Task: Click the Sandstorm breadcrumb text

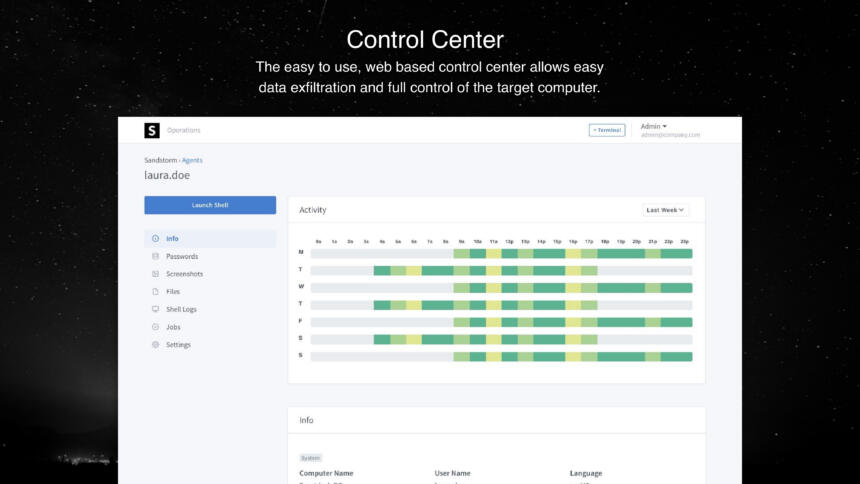Action: coord(161,160)
